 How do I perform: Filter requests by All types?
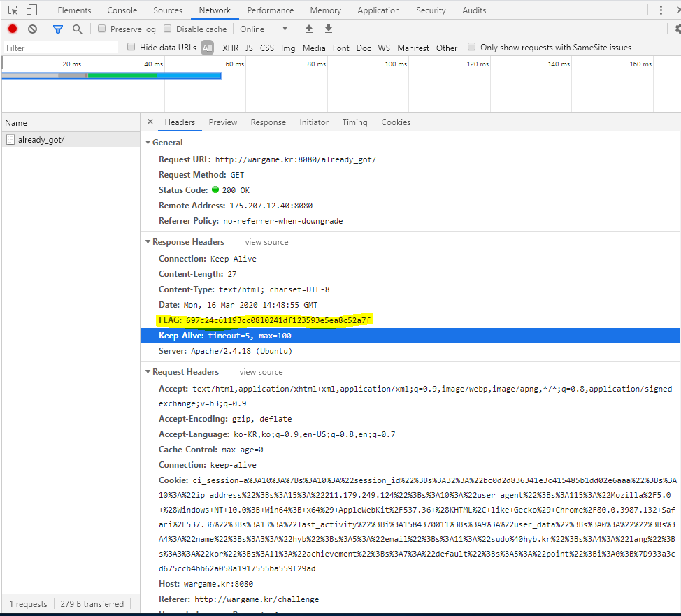(x=208, y=48)
